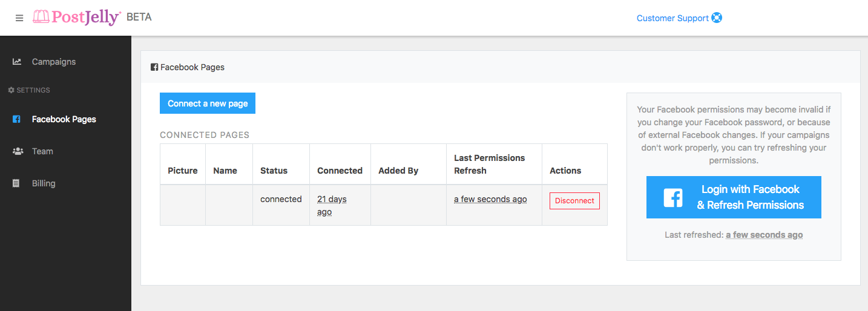
Task: Disconnect the connected Facebook page
Action: 574,201
